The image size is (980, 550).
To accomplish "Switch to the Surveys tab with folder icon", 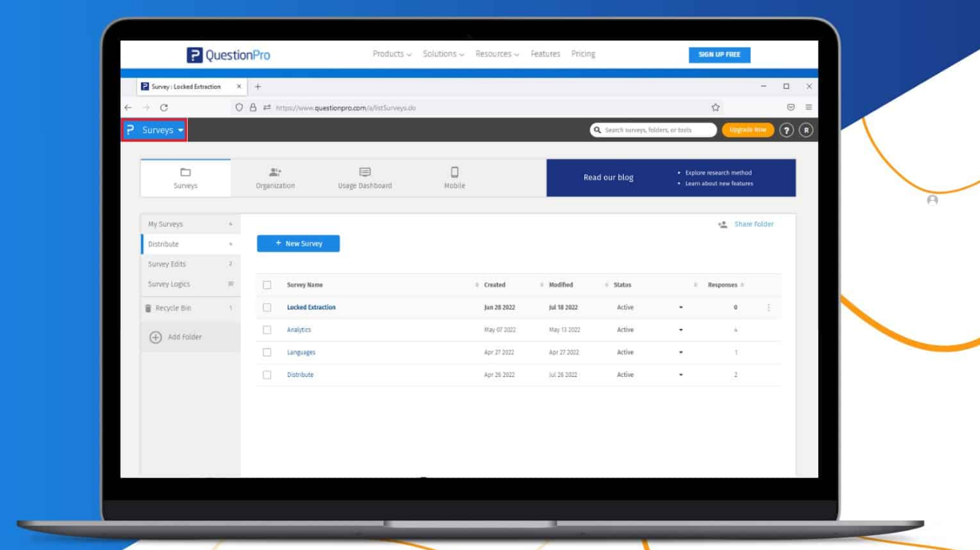I will [x=185, y=178].
